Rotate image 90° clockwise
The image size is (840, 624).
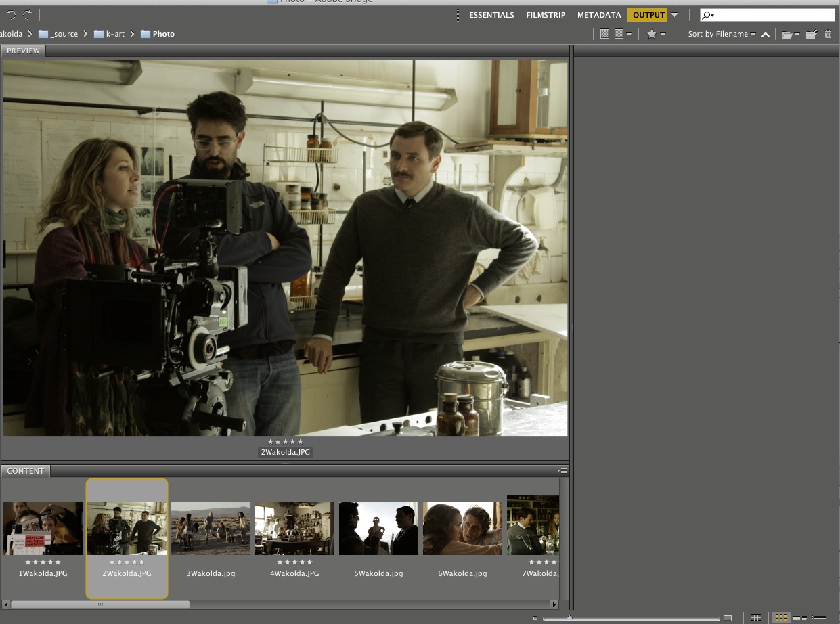pos(27,15)
